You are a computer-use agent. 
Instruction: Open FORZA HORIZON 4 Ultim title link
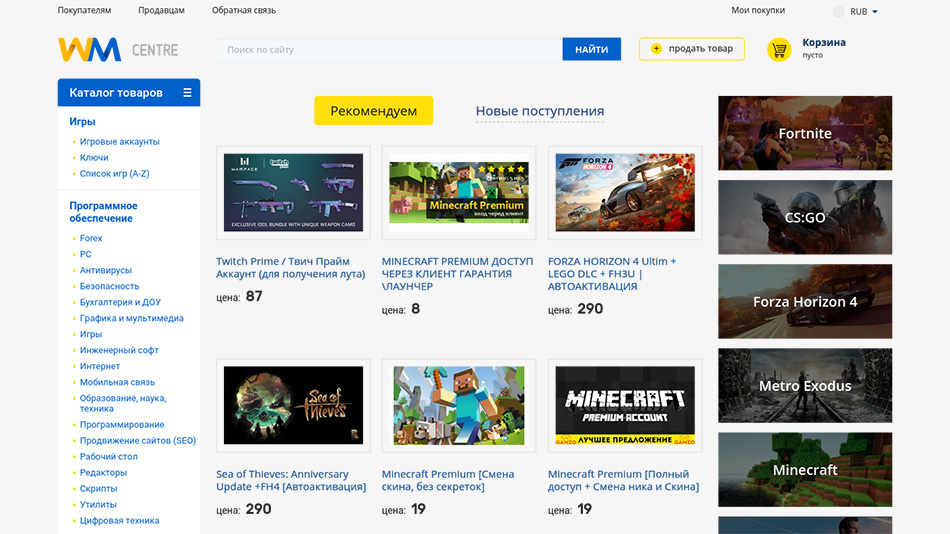pos(612,274)
